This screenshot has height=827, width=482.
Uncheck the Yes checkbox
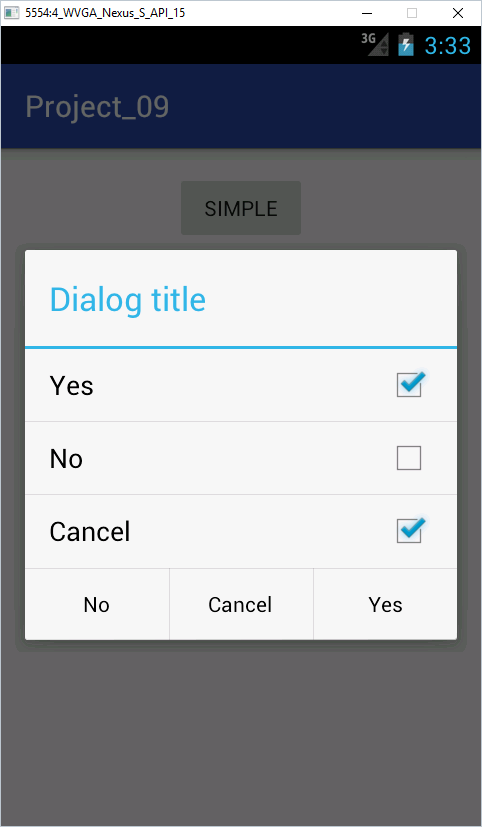click(410, 384)
